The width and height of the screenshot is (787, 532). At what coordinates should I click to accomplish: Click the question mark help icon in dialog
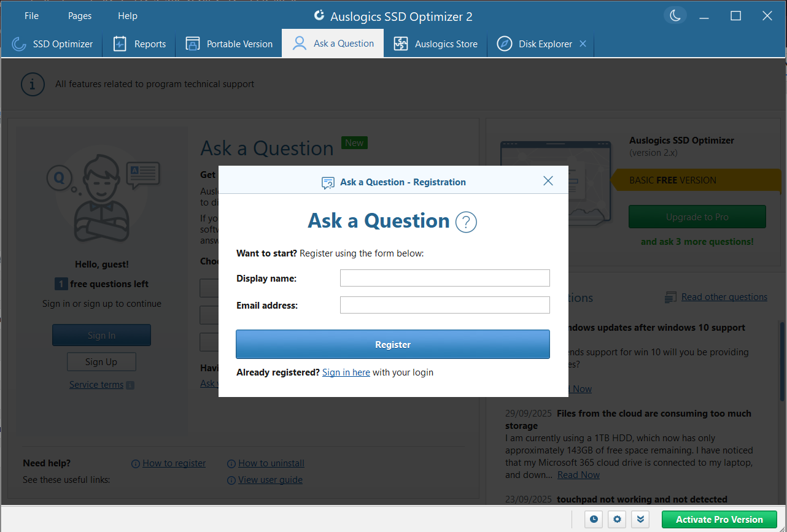click(x=466, y=222)
